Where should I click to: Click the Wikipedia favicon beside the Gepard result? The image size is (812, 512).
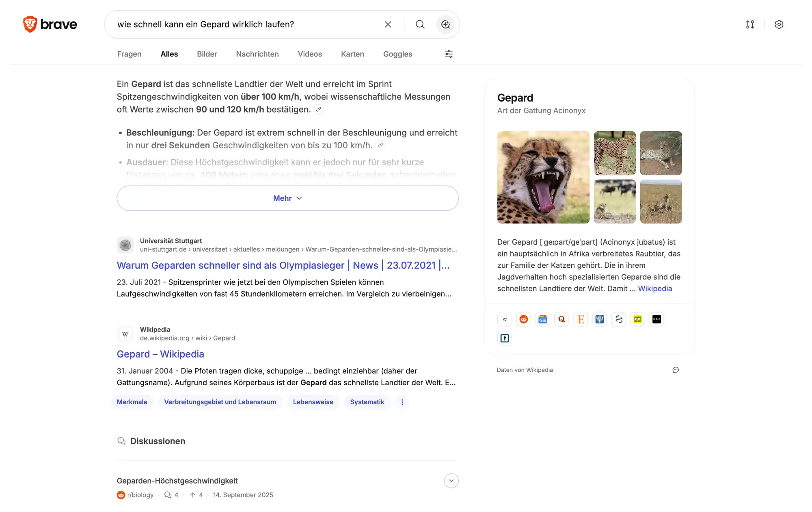coord(125,334)
